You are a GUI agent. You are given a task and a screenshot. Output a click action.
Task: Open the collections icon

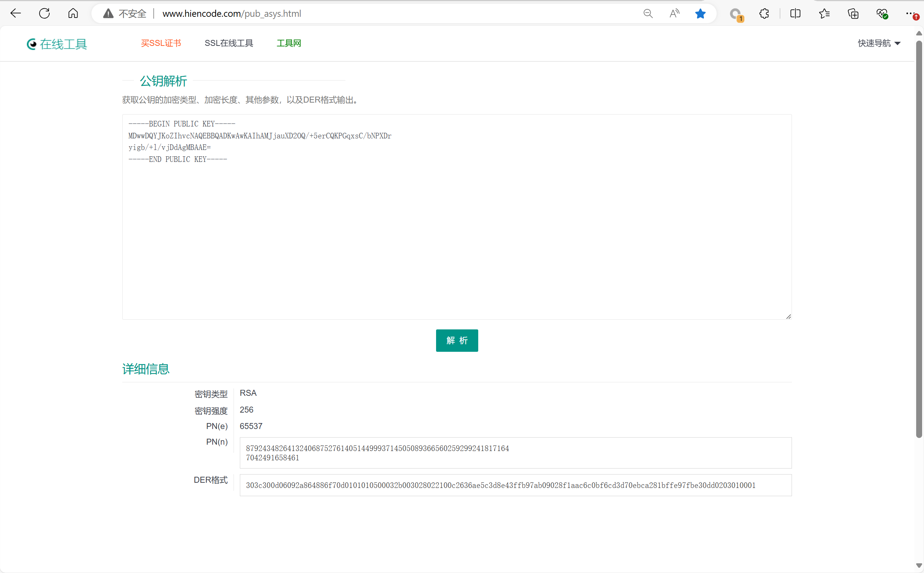(x=853, y=14)
